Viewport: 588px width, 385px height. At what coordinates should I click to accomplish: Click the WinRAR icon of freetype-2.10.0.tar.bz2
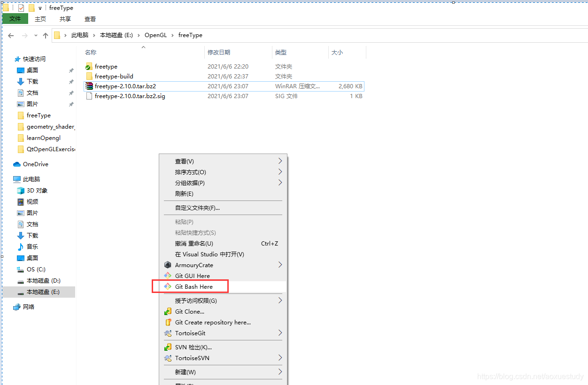click(89, 86)
